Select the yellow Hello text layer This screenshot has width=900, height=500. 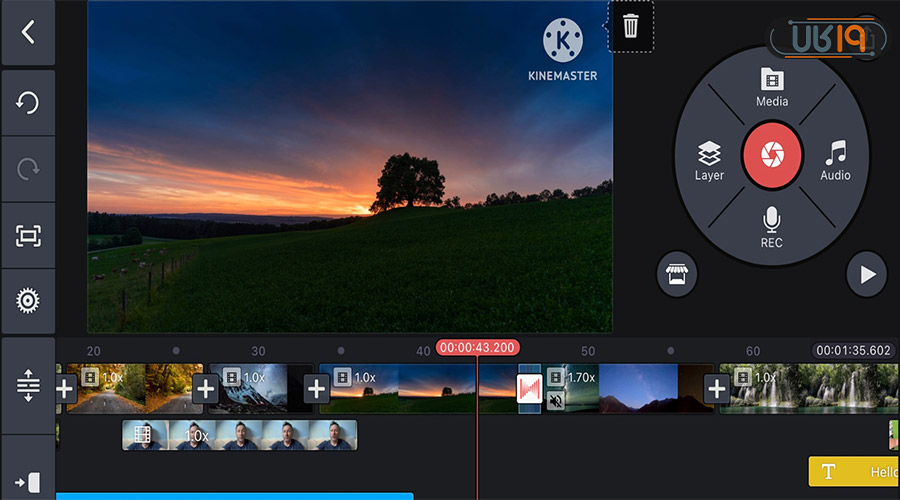pos(853,472)
